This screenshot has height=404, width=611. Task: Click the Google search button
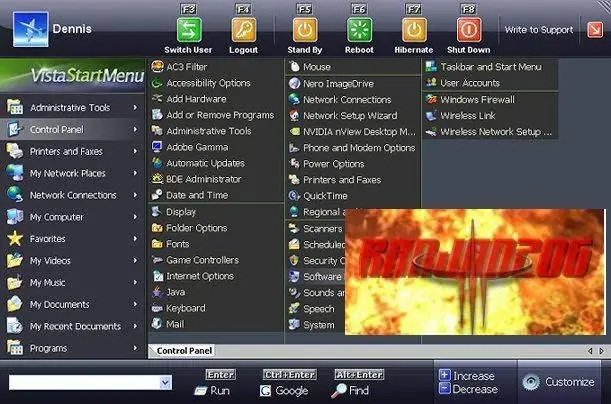click(x=284, y=390)
